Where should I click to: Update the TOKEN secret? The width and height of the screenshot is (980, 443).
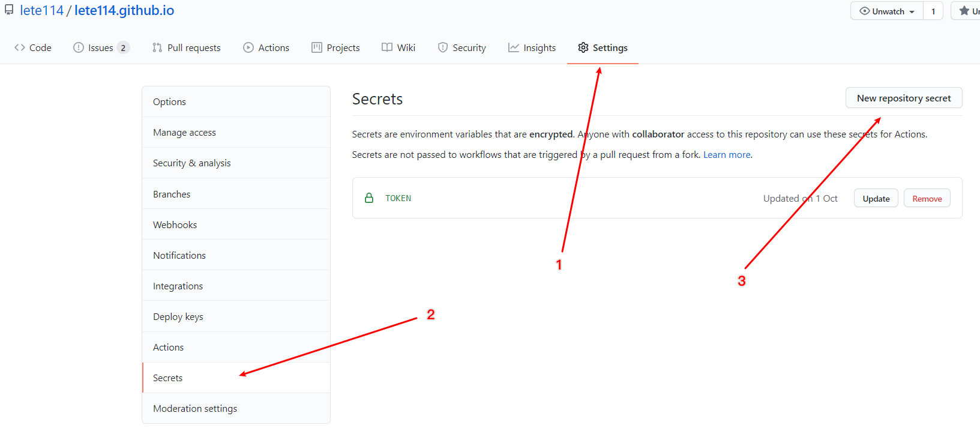point(876,197)
